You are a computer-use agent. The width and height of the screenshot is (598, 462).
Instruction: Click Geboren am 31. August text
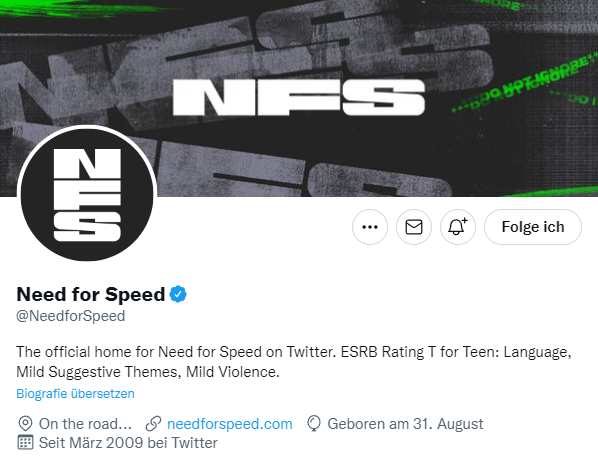click(405, 424)
